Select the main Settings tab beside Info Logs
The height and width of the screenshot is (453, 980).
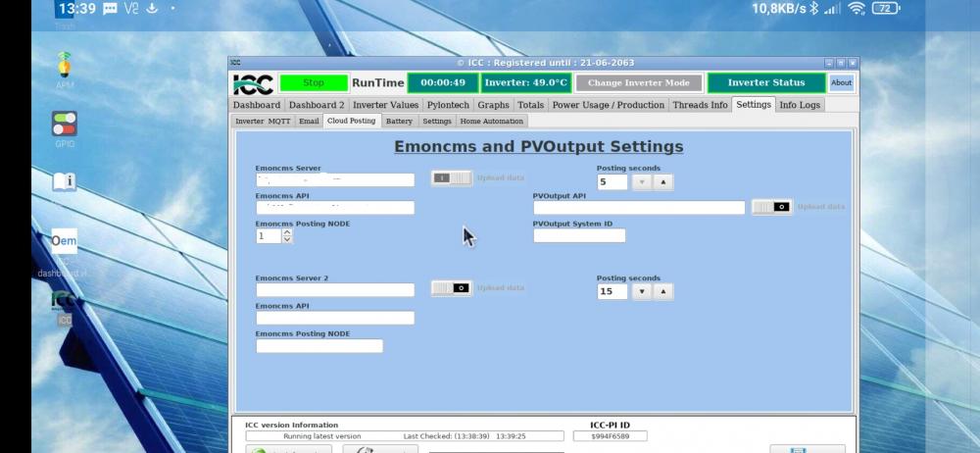[x=753, y=105]
